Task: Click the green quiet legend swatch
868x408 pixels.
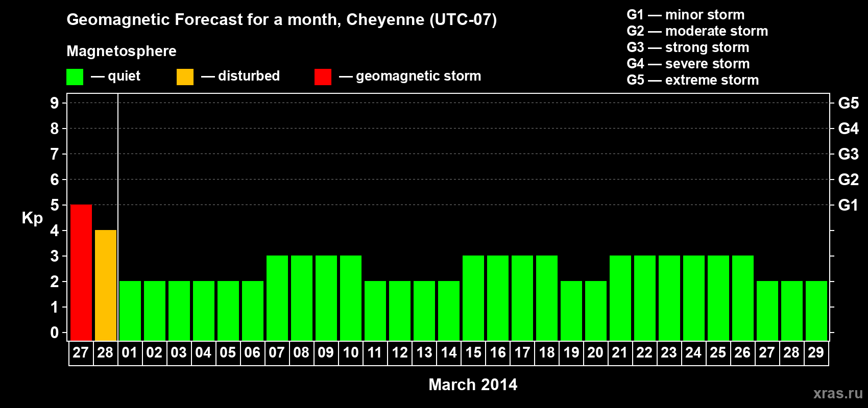Action: 75,77
